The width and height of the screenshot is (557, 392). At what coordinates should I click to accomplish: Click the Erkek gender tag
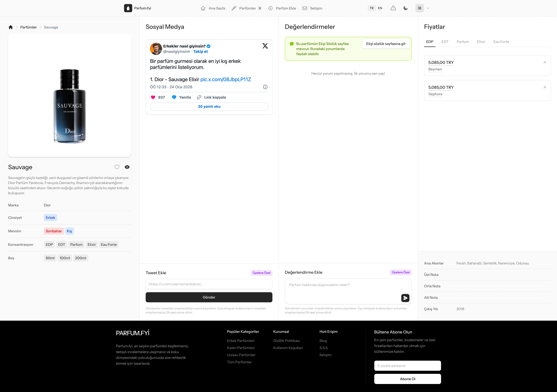(50, 218)
